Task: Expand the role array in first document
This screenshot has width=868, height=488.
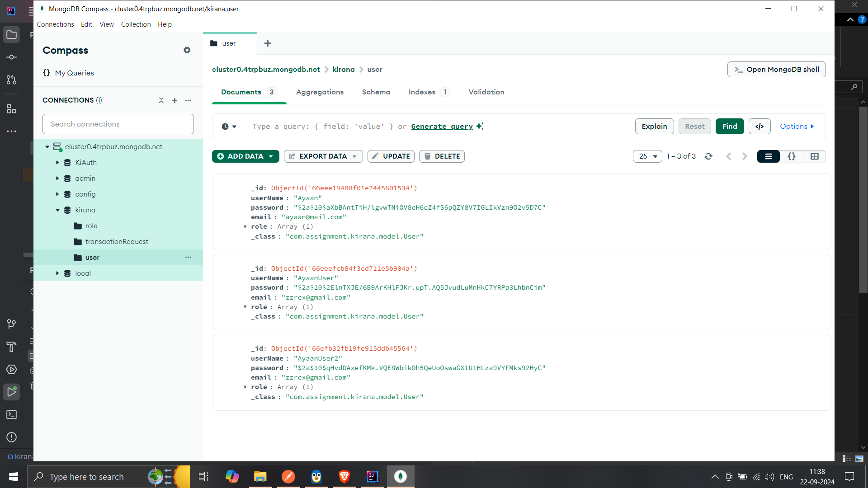Action: click(245, 226)
